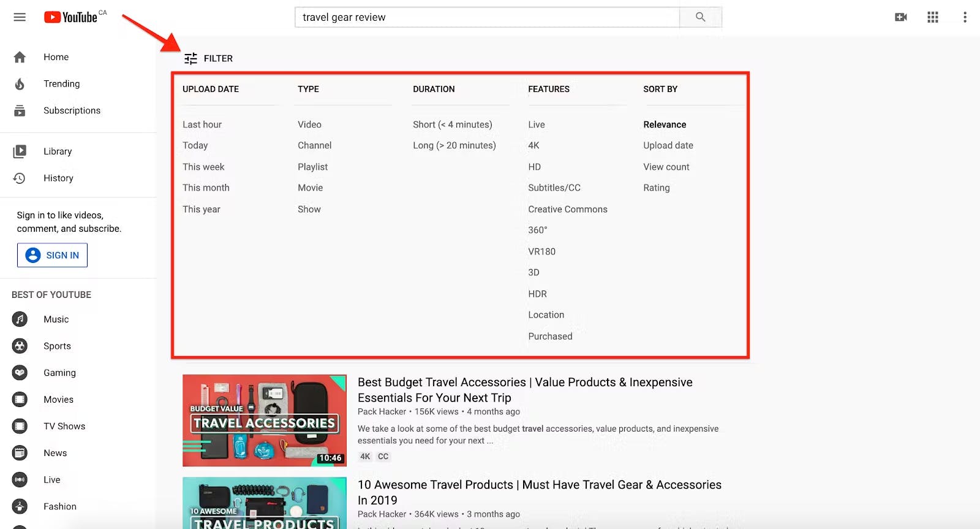Screen dimensions: 980x529
Task: Click the Fashion icon
Action: [x=20, y=506]
